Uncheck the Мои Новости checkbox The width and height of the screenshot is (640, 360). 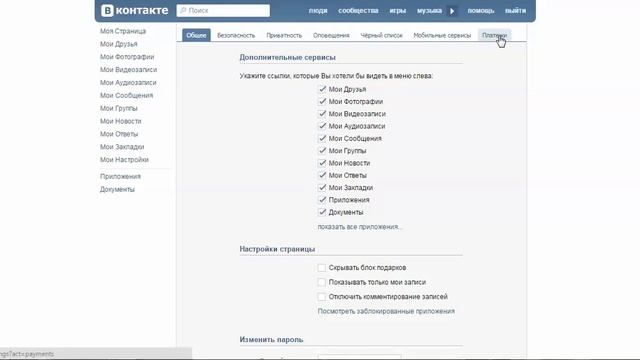pyautogui.click(x=322, y=163)
